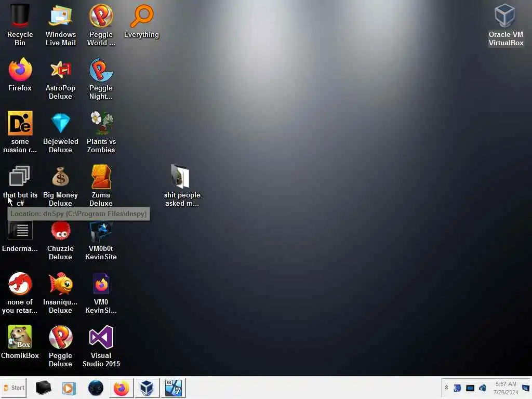Select the Peggle Nights shortcut
This screenshot has height=399, width=532.
tap(101, 79)
